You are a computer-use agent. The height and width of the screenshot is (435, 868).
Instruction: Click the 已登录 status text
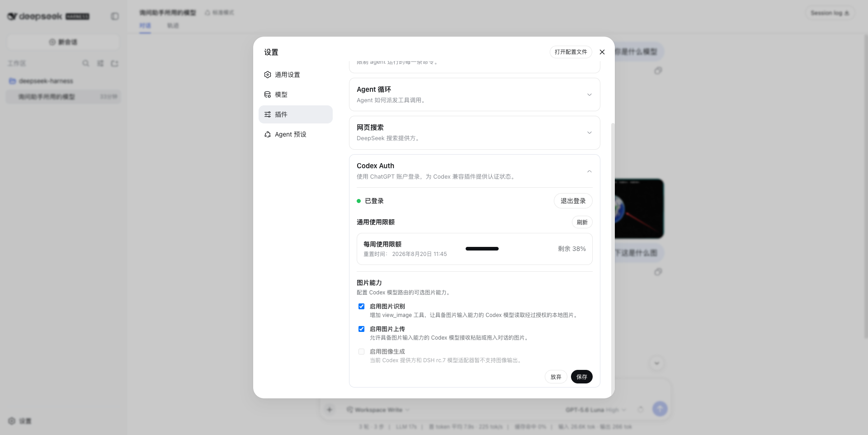tap(374, 201)
